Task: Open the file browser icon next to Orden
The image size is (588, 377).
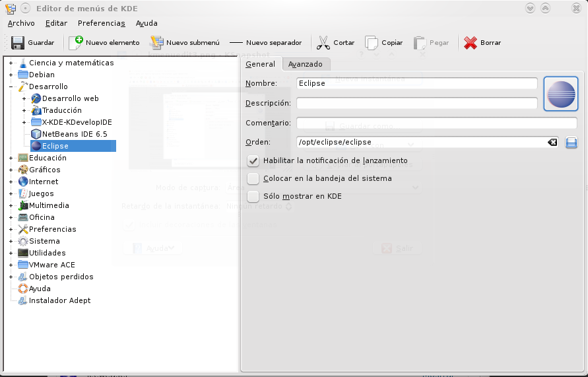Action: (571, 143)
